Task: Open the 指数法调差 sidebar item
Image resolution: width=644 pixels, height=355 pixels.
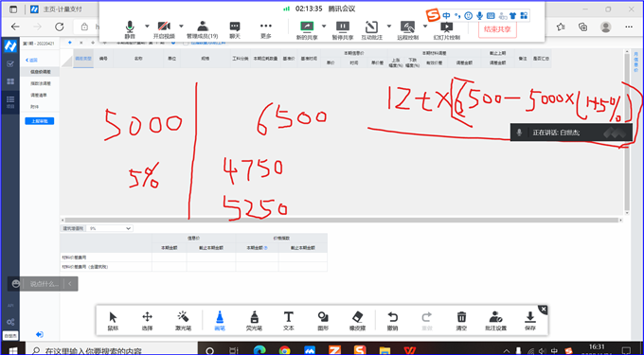Action: [x=40, y=83]
